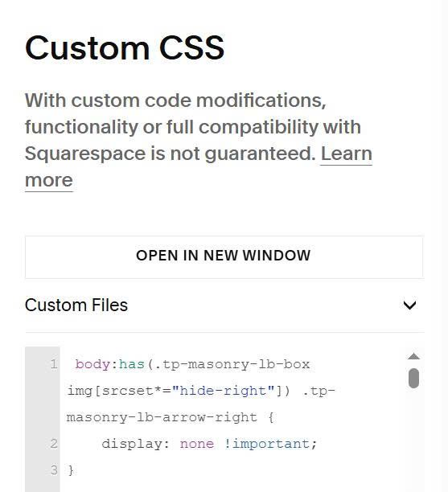The height and width of the screenshot is (492, 448).
Task: Click 'masonry-lb-arrow-right' selector text
Action: (162, 417)
